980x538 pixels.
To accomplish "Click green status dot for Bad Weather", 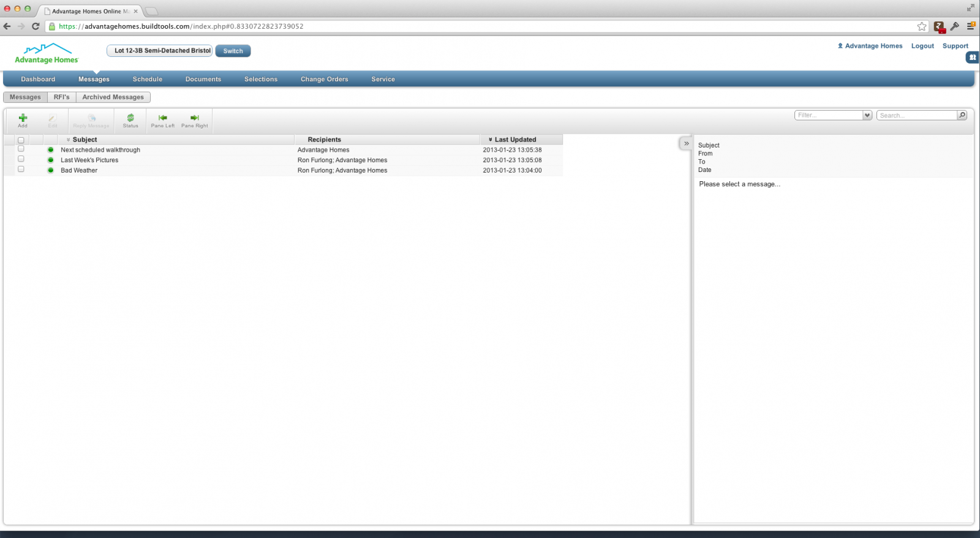I will point(51,170).
